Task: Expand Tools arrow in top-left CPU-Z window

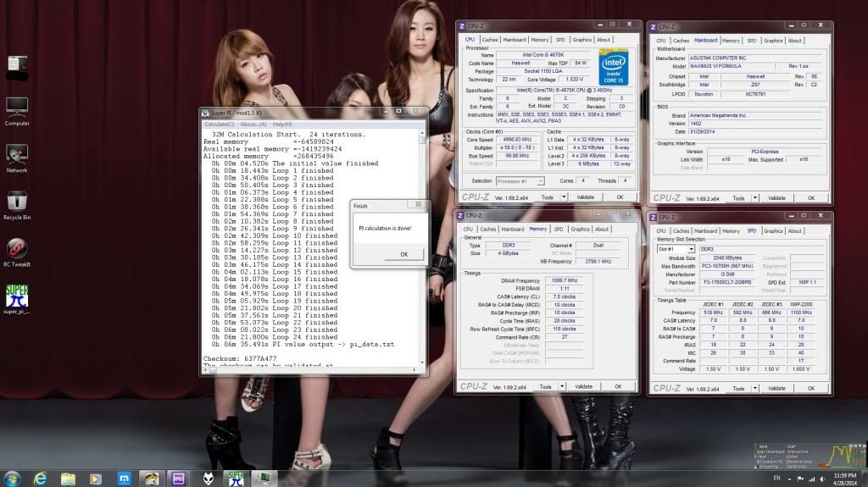Action: (564, 197)
